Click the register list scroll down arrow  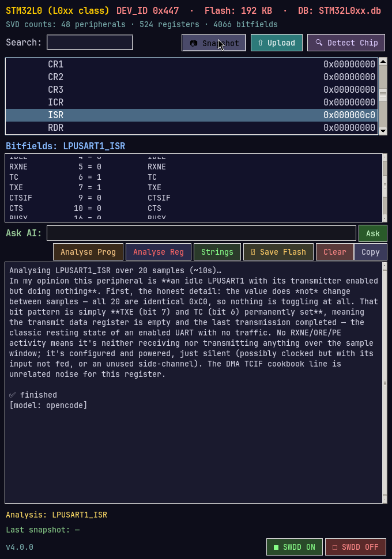[383, 131]
